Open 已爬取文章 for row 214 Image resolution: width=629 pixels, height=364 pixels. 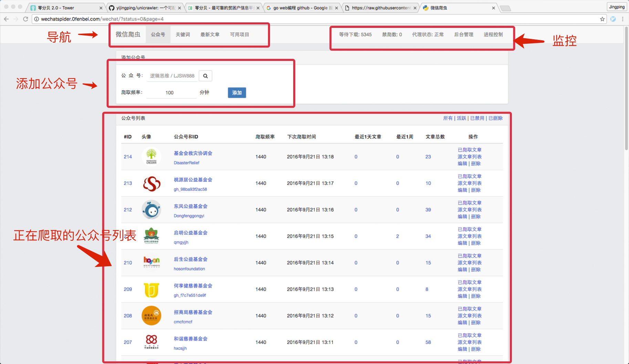click(x=470, y=150)
